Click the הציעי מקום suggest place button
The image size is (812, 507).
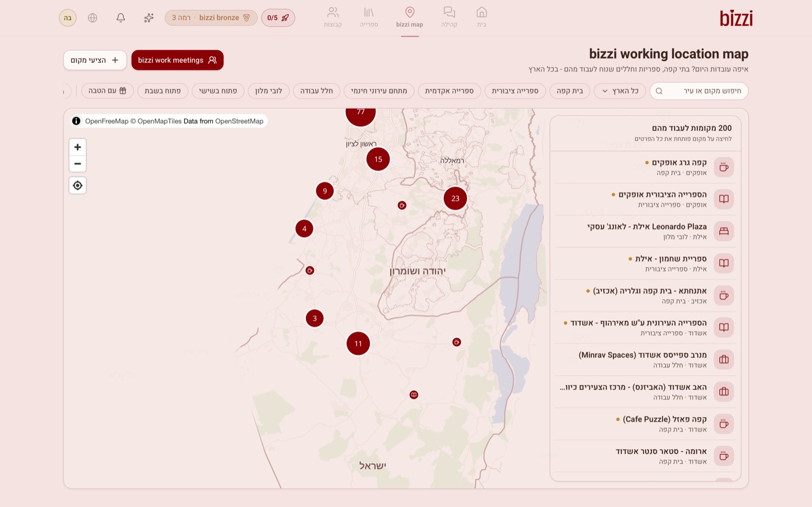pyautogui.click(x=95, y=60)
